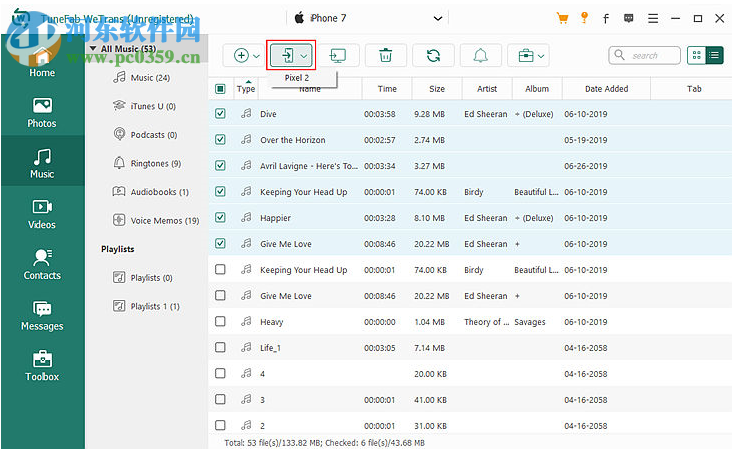Click the music note icon in Heavy row

click(x=246, y=322)
